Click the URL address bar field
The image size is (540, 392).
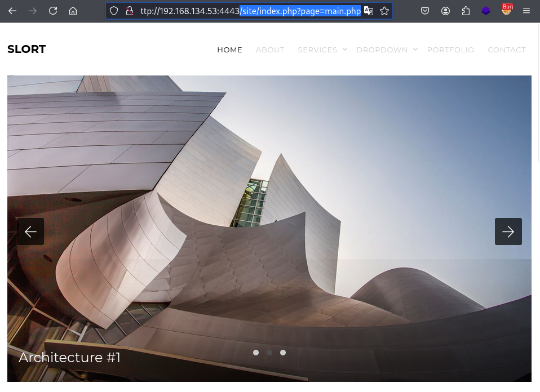tap(249, 11)
